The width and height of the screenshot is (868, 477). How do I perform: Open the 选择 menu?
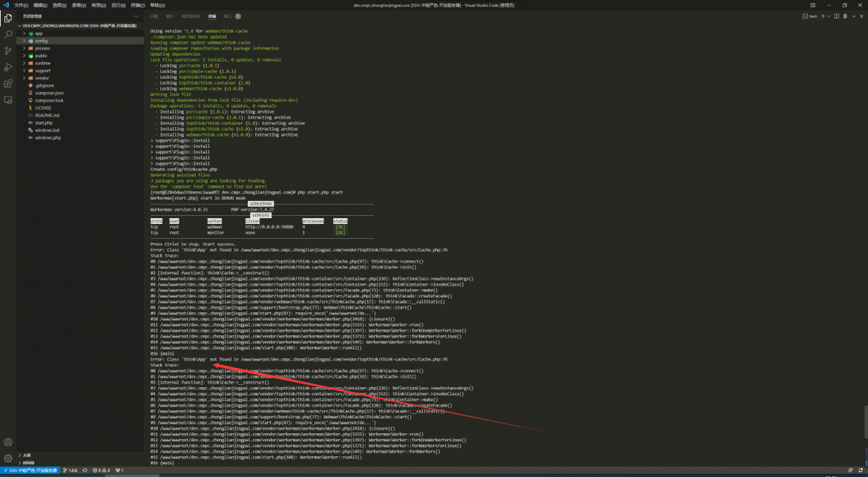(59, 5)
